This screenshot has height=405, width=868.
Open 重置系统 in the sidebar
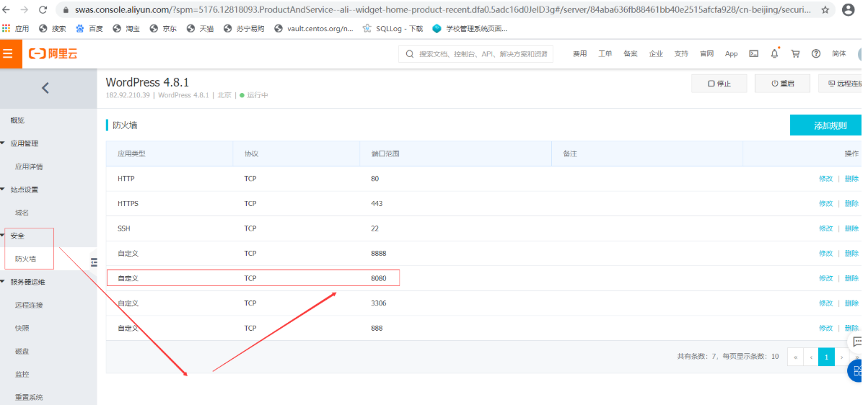coord(29,397)
